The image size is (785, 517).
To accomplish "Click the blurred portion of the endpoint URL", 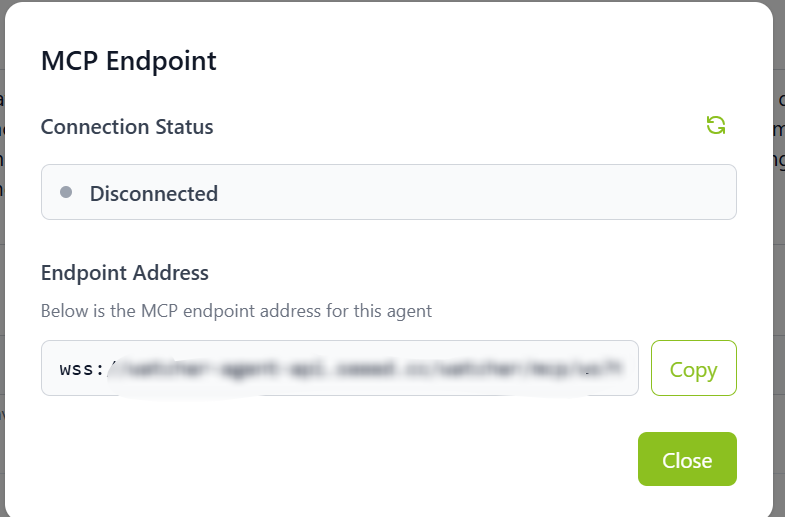I will (370, 369).
